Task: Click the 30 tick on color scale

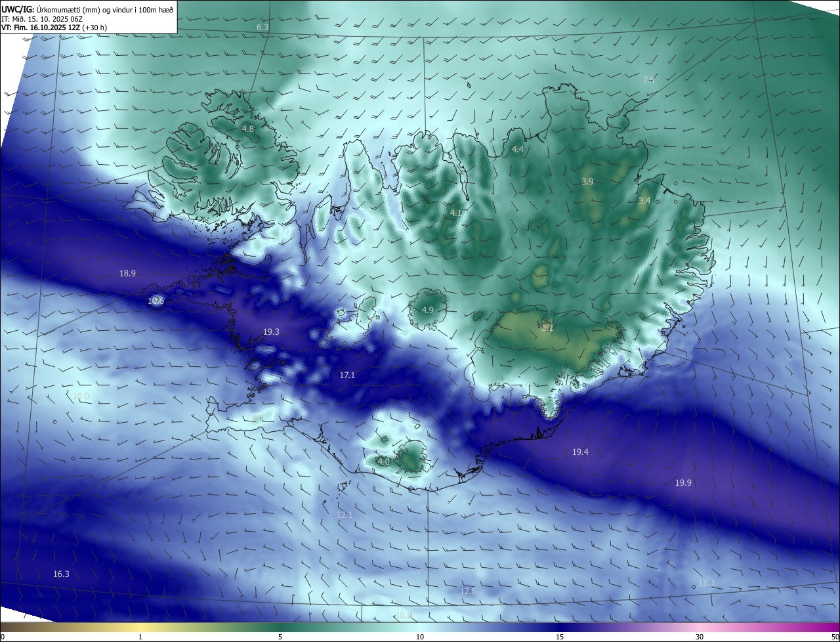Action: coord(700,637)
